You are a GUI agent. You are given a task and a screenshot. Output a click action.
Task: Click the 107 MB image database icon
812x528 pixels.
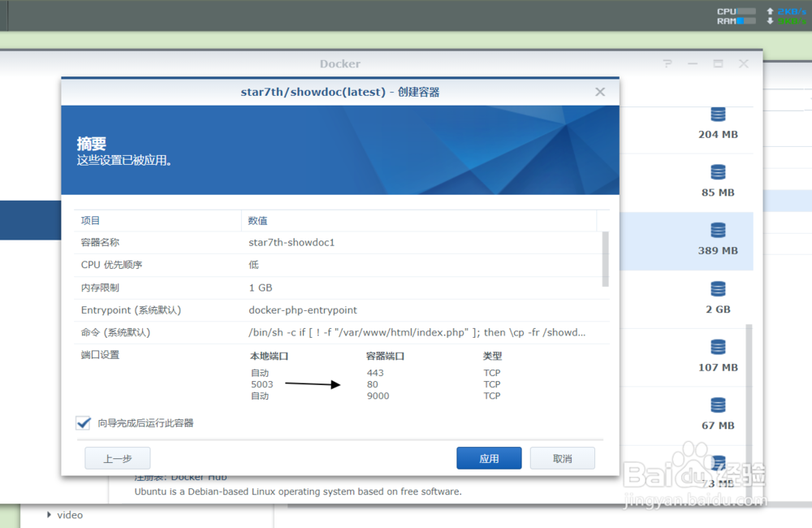(x=718, y=347)
